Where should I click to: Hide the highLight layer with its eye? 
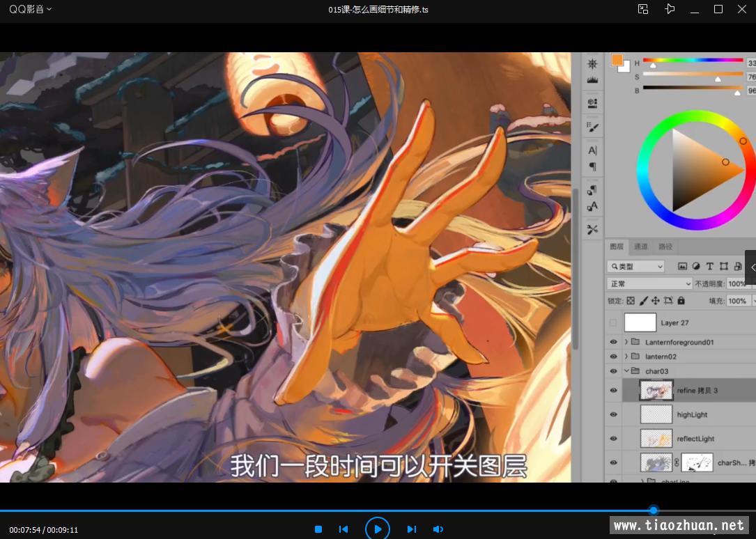(613, 414)
